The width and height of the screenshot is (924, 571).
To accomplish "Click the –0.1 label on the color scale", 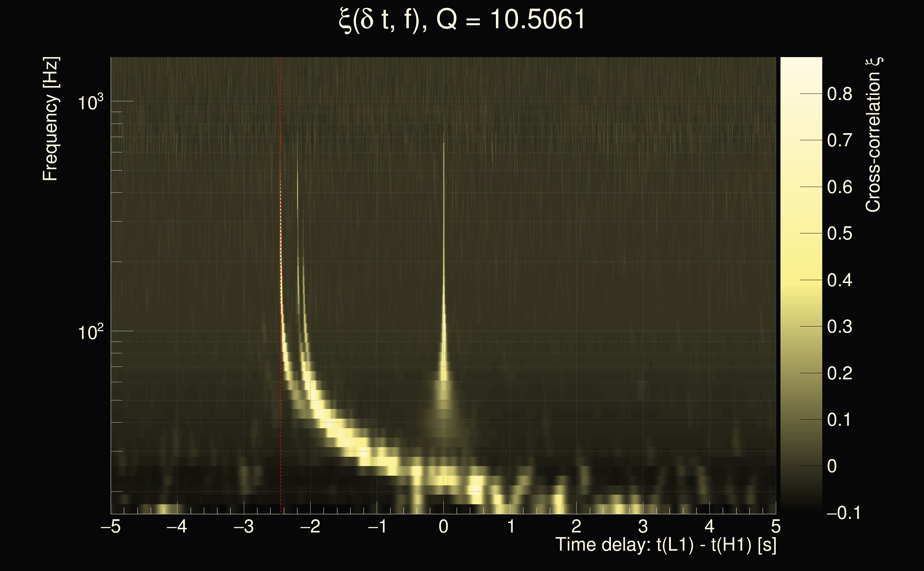I will 843,513.
